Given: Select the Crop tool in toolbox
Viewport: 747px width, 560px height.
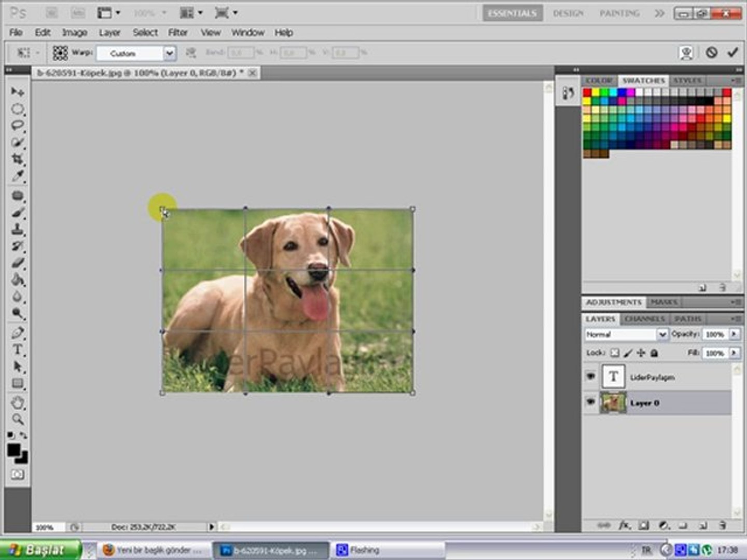Looking at the screenshot, I should (x=18, y=159).
